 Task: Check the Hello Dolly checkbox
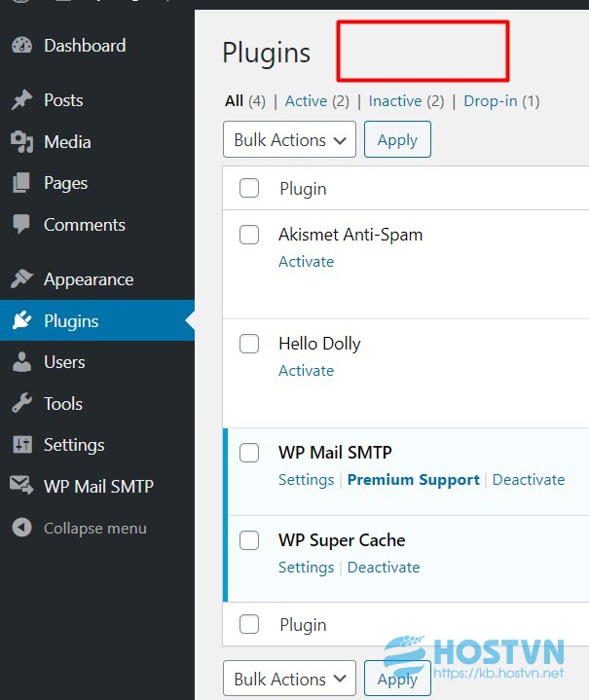[x=249, y=344]
